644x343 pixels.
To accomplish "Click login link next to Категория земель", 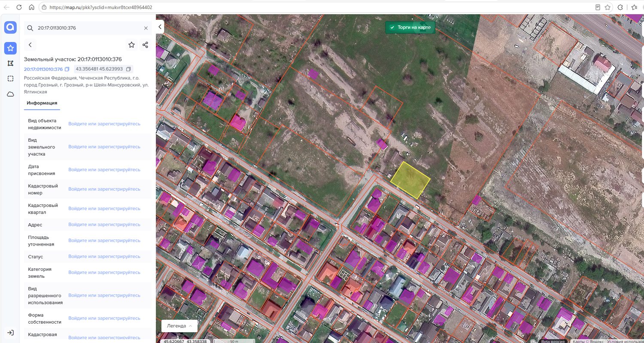I will (x=104, y=272).
